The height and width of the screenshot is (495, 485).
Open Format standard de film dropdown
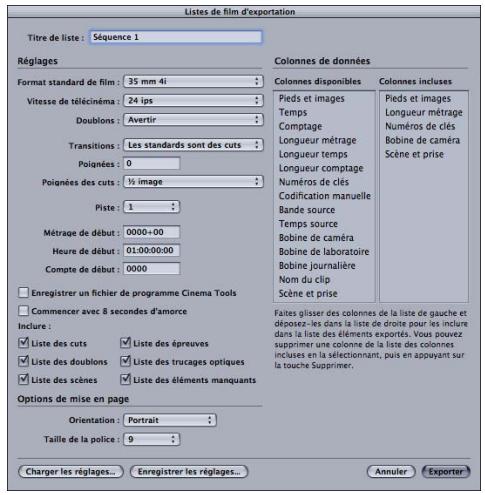193,81
